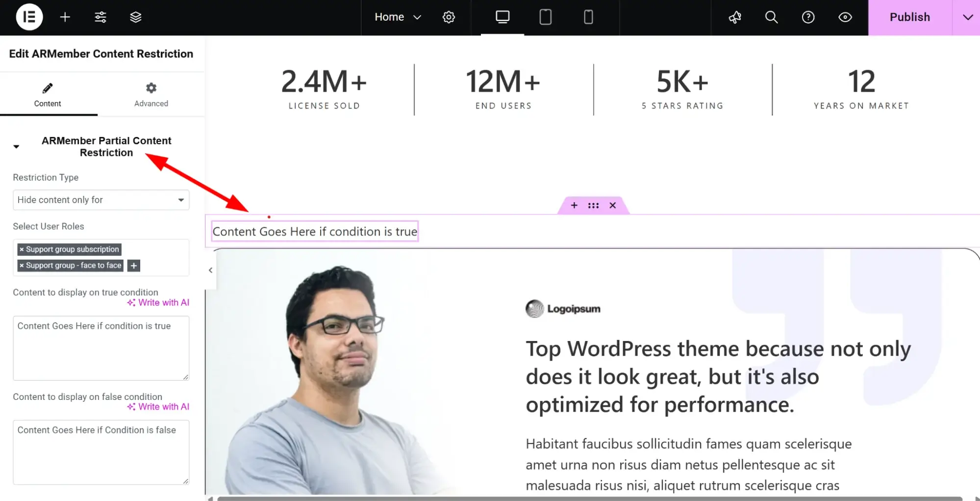
Task: Switch to mobile view mode
Action: (588, 17)
